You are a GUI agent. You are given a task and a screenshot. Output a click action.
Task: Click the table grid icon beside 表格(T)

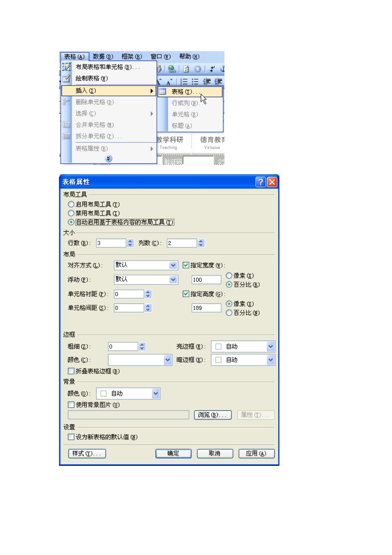[x=163, y=92]
